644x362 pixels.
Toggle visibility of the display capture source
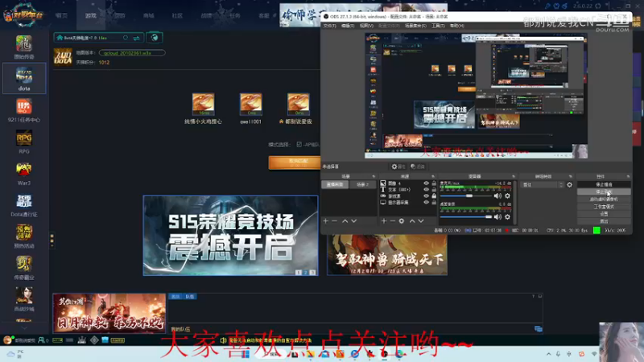(427, 203)
